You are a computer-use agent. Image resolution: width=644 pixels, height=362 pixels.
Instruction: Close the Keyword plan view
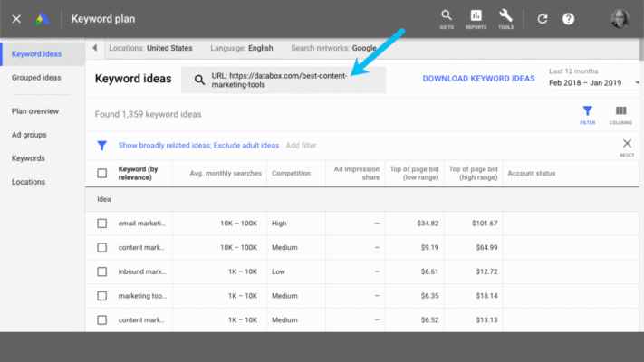coord(16,19)
